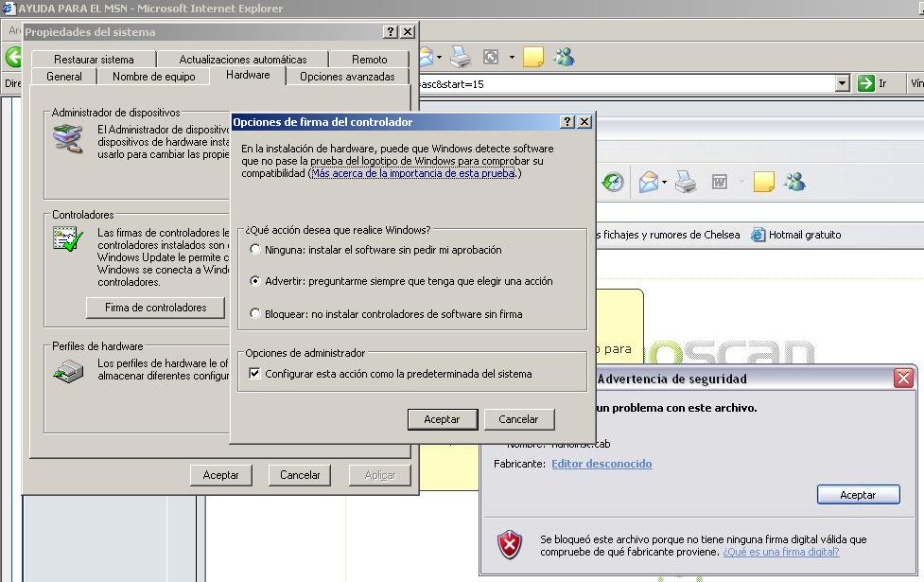
Task: Click the Word edit icon in the lower toolbar
Action: [x=720, y=182]
